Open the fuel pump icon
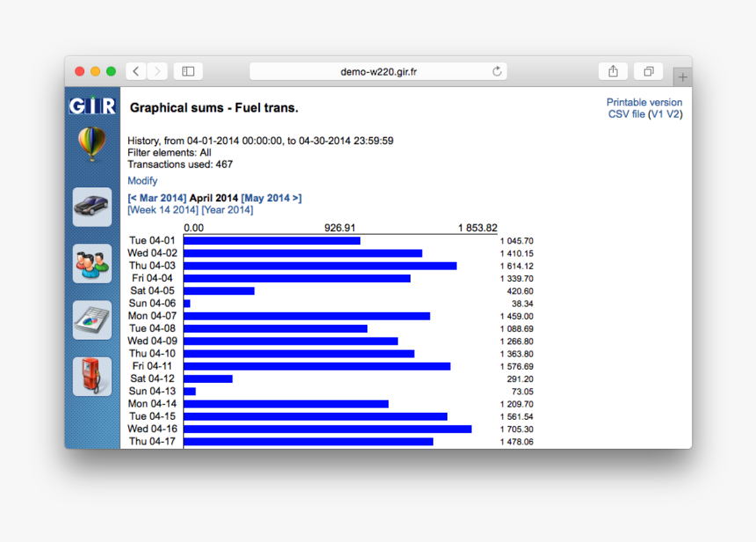The height and width of the screenshot is (542, 756). [92, 377]
